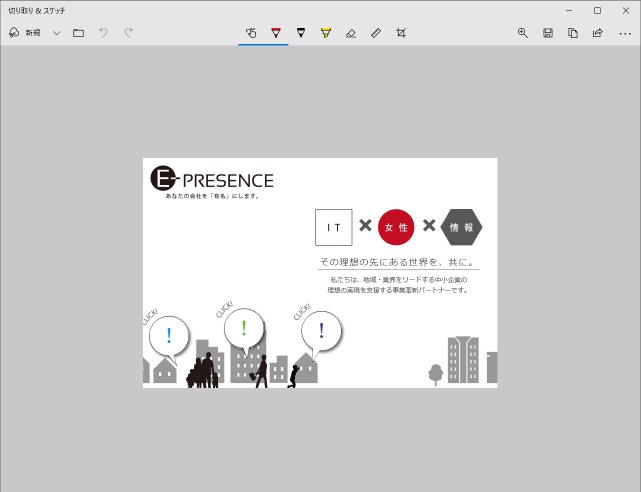Share the snip
This screenshot has width=641, height=492.
(x=598, y=33)
